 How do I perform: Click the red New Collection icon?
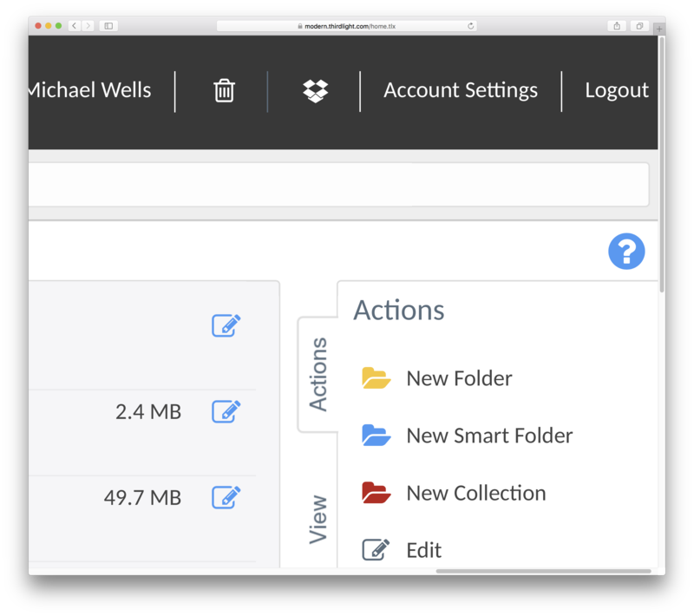[376, 493]
